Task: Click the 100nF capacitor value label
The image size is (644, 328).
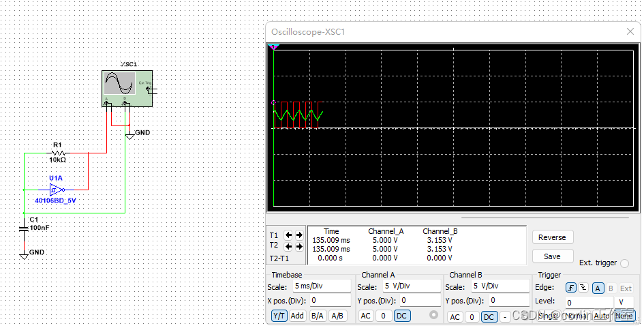Action: pyautogui.click(x=40, y=227)
